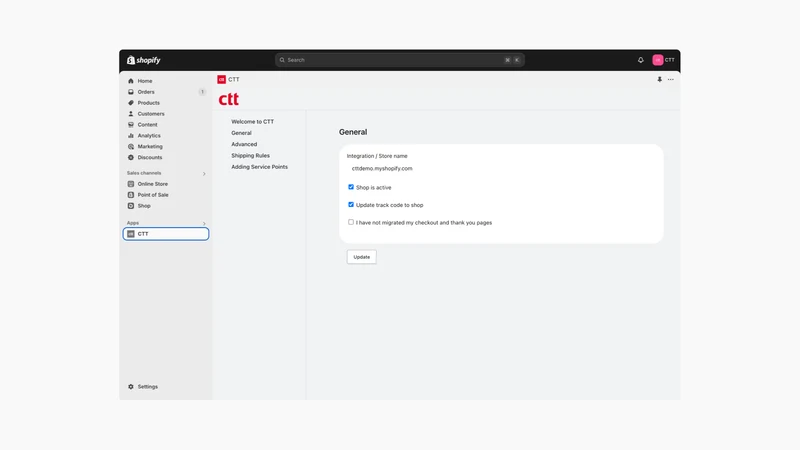Viewport: 800px width, 450px height.
Task: Click the General heading text
Action: [353, 132]
